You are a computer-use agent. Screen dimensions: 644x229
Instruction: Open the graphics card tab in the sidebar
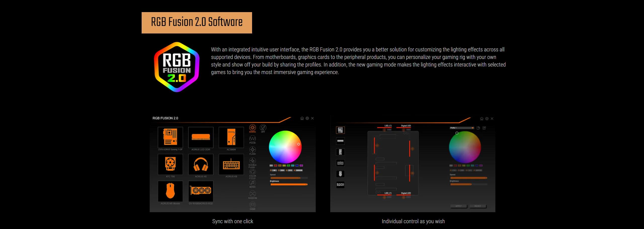(x=340, y=185)
